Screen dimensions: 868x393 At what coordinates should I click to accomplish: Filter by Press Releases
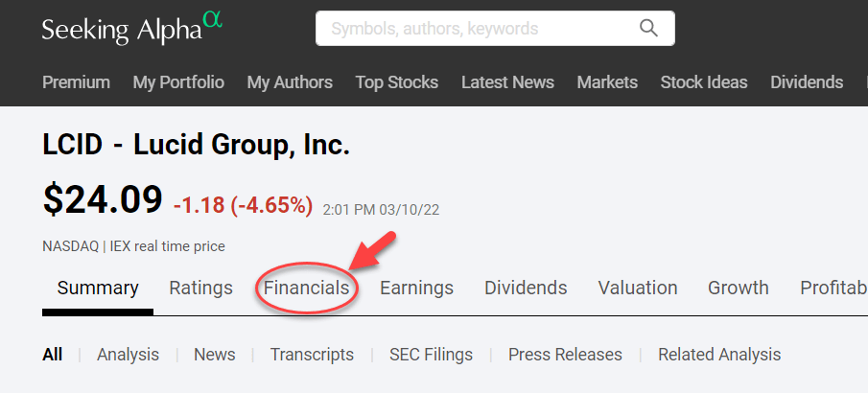coord(565,355)
